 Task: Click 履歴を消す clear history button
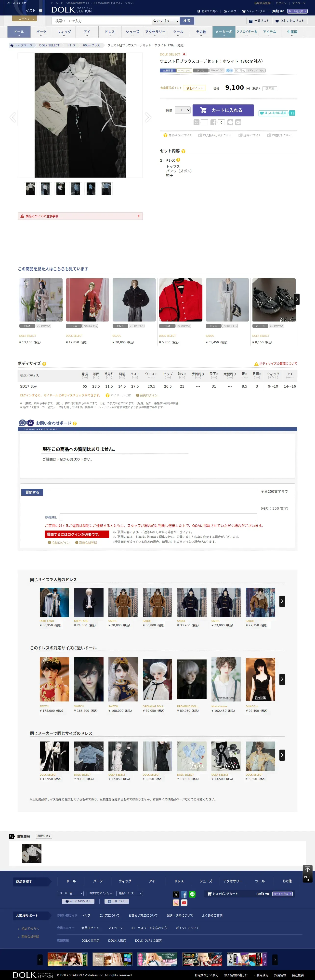point(44,836)
